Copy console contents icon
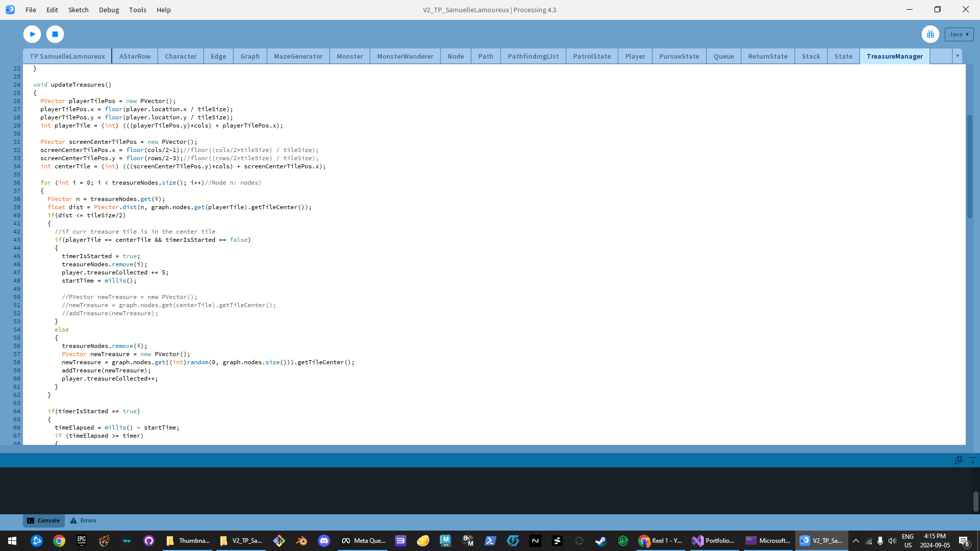The width and height of the screenshot is (980, 551). click(x=958, y=460)
